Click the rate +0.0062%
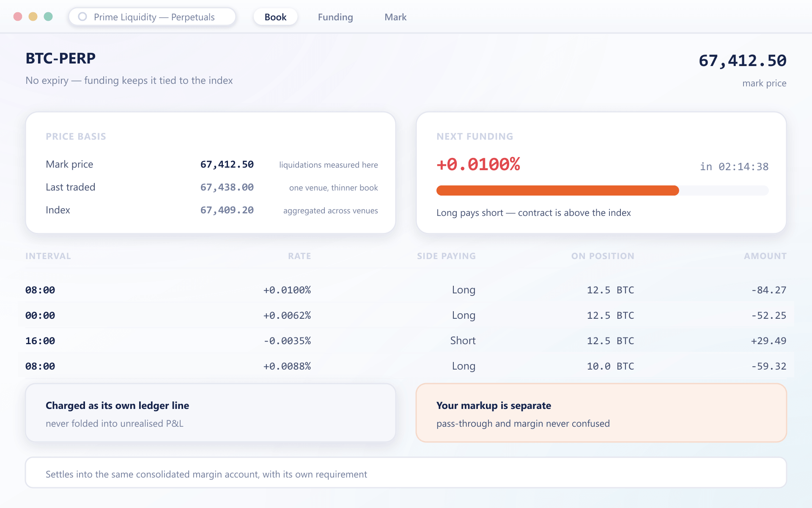812x508 pixels. tap(287, 315)
